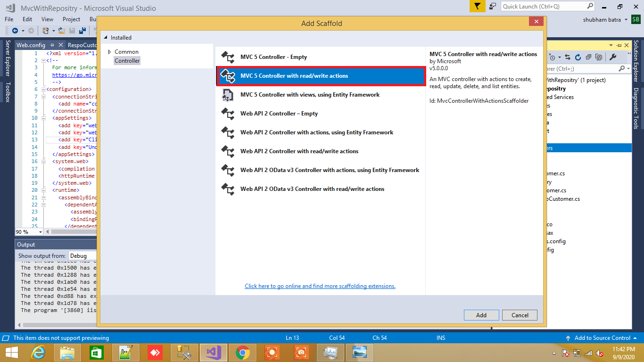Image resolution: width=644 pixels, height=362 pixels.
Task: Click the SB account avatar
Action: tap(636, 20)
